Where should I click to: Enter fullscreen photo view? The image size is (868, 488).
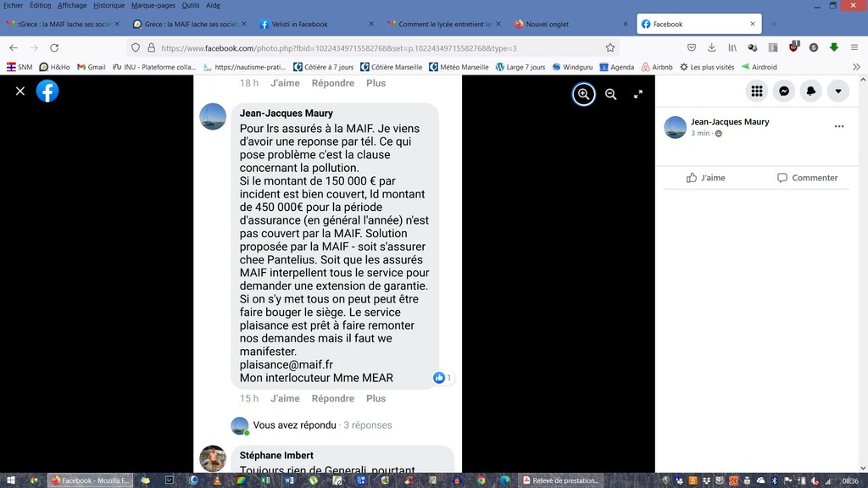point(638,94)
